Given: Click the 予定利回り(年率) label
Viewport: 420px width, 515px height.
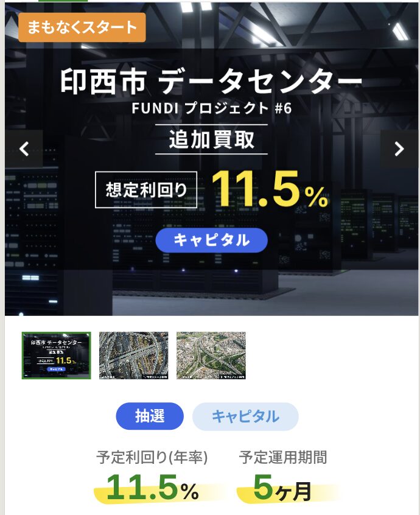Looking at the screenshot, I should (x=152, y=457).
